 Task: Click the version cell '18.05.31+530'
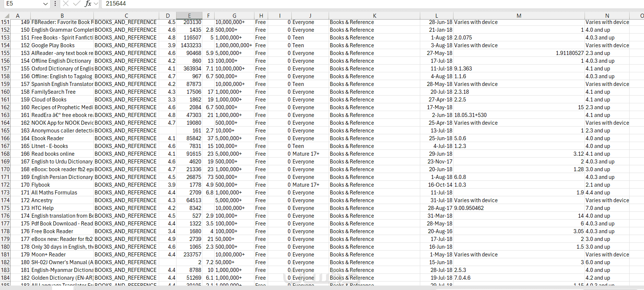pyautogui.click(x=519, y=115)
